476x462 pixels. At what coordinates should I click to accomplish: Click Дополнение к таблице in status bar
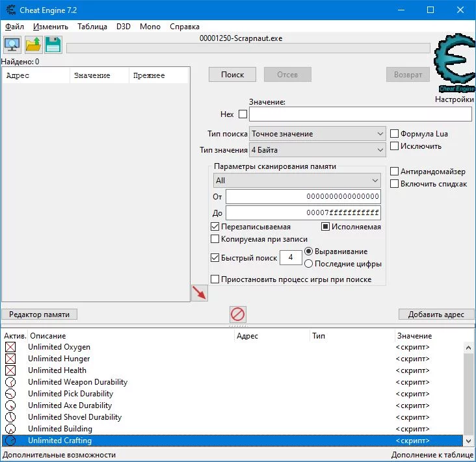432,455
